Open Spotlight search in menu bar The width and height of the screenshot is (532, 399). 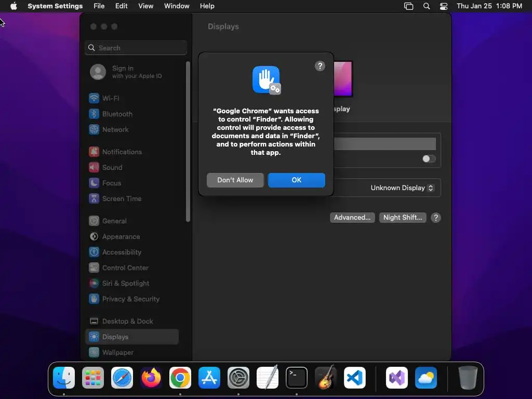point(427,6)
